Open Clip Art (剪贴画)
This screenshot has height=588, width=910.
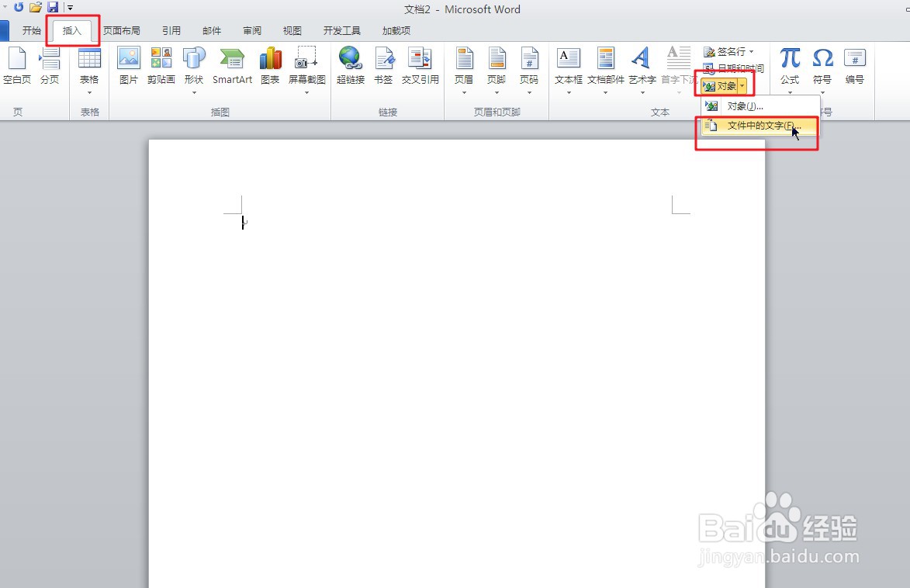[x=161, y=66]
